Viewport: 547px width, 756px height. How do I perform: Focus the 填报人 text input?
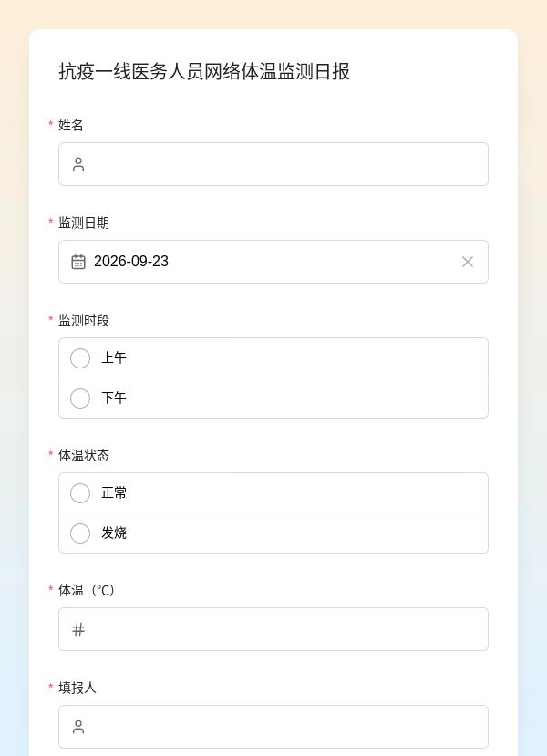(273, 727)
